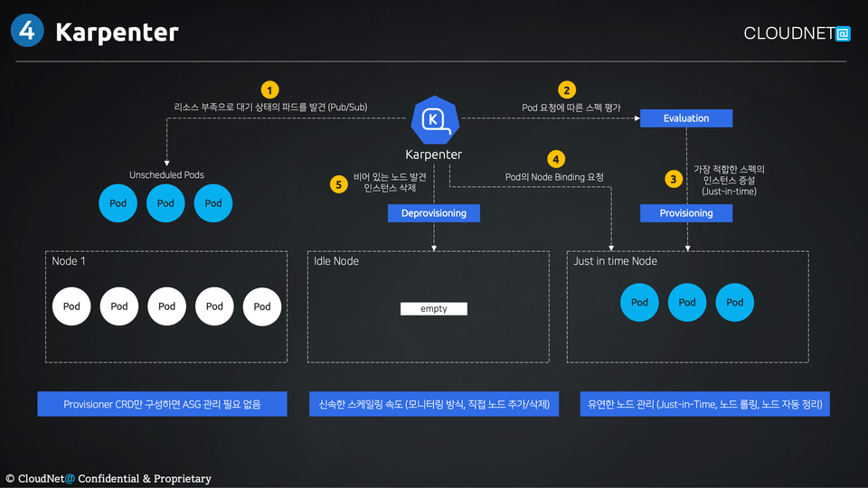Viewport: 868px width, 488px height.
Task: Click the white 'empty' label in Idle Node
Action: click(433, 308)
